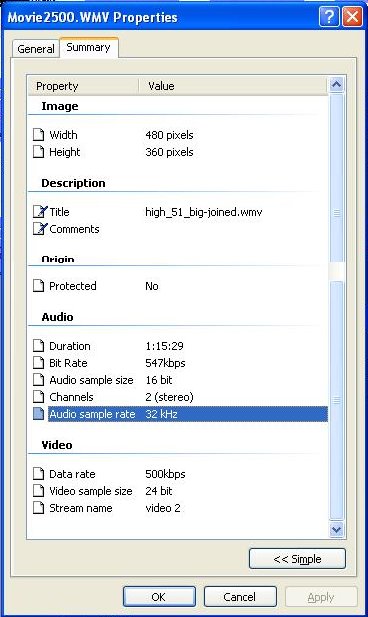Image resolution: width=368 pixels, height=617 pixels.
Task: Click the Property column header
Action: (x=83, y=86)
